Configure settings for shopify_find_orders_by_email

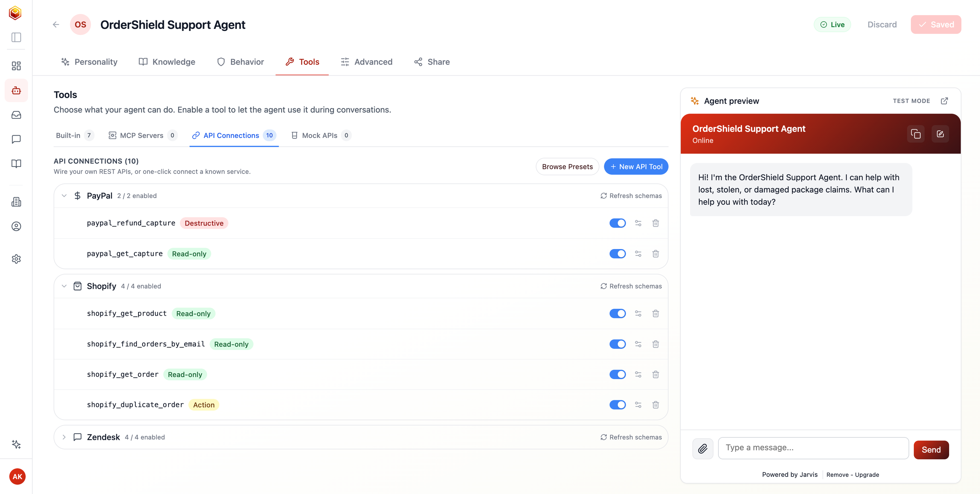638,344
